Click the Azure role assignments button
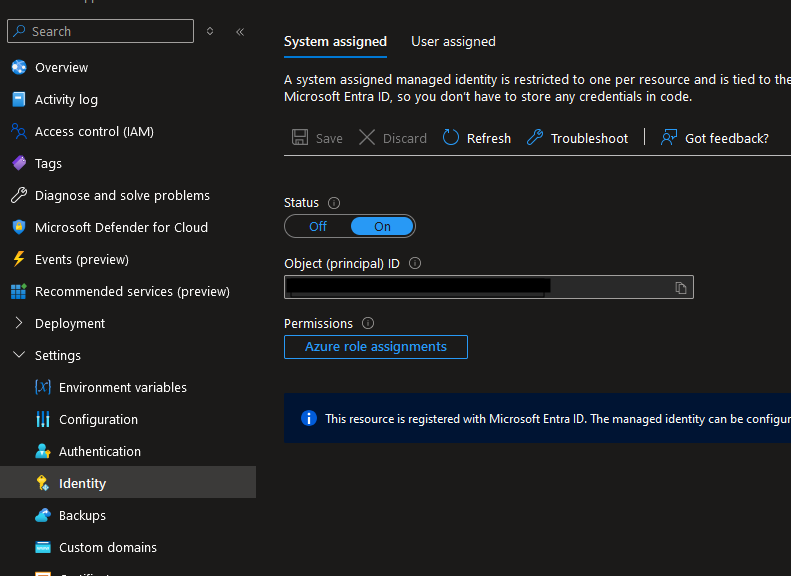 coord(375,347)
